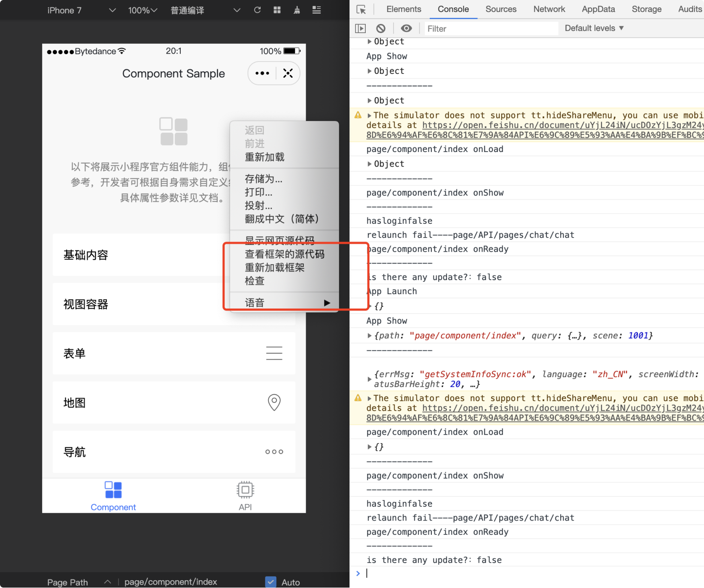Screen dimensions: 704x588
Task: Clear console with the ban icon
Action: (381, 28)
